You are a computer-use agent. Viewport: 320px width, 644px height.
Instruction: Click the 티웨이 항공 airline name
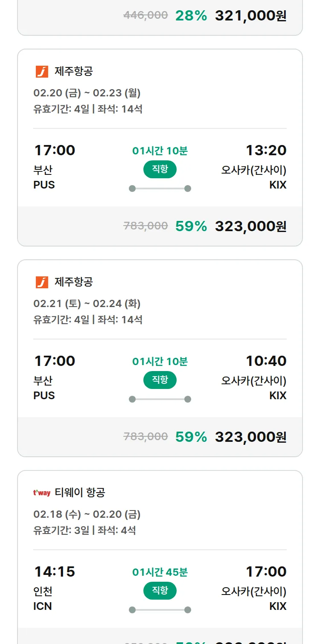click(x=80, y=493)
